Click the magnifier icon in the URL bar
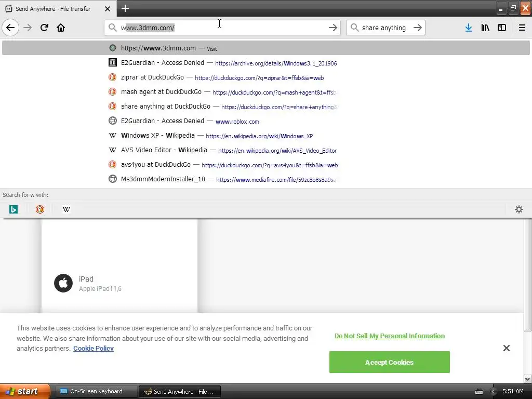Viewport: 532px width, 399px height. point(112,28)
